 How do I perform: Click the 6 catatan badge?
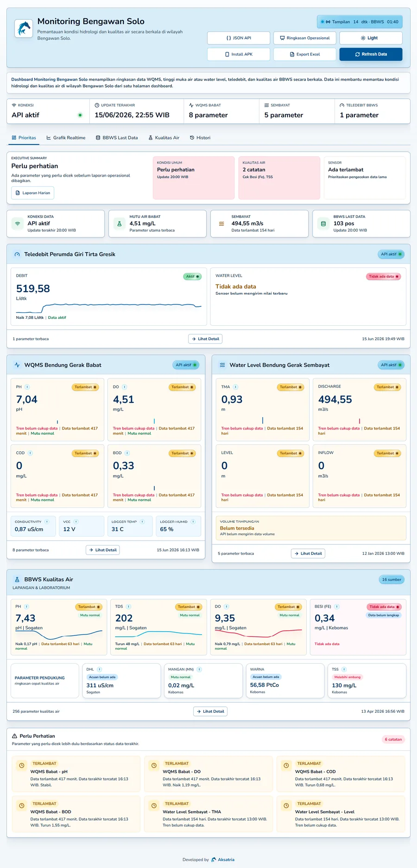point(393,740)
